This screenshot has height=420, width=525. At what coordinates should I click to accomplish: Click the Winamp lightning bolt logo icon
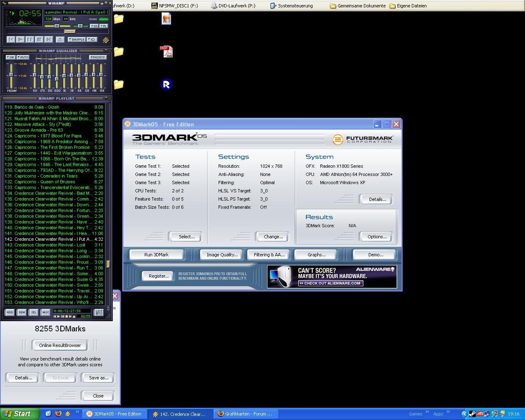(105, 40)
